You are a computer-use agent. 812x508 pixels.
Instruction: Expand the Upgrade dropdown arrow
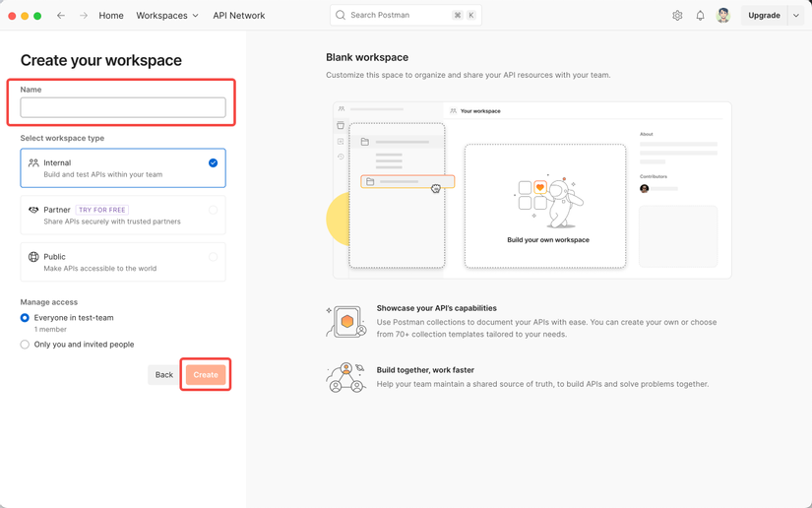point(796,16)
